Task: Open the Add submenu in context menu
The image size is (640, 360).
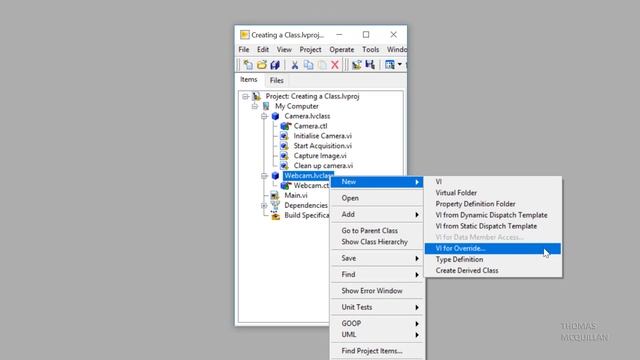Action: point(377,214)
